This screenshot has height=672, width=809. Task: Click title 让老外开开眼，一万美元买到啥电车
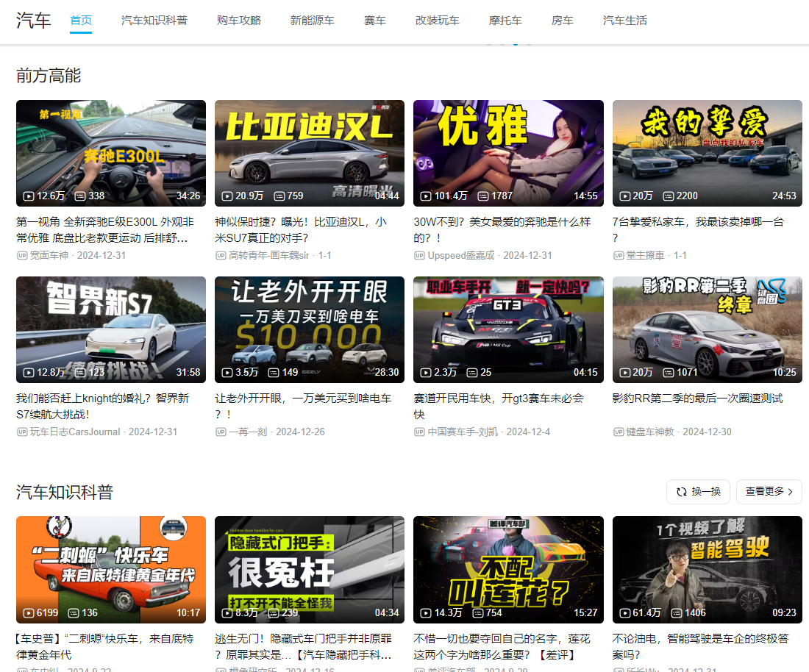303,407
